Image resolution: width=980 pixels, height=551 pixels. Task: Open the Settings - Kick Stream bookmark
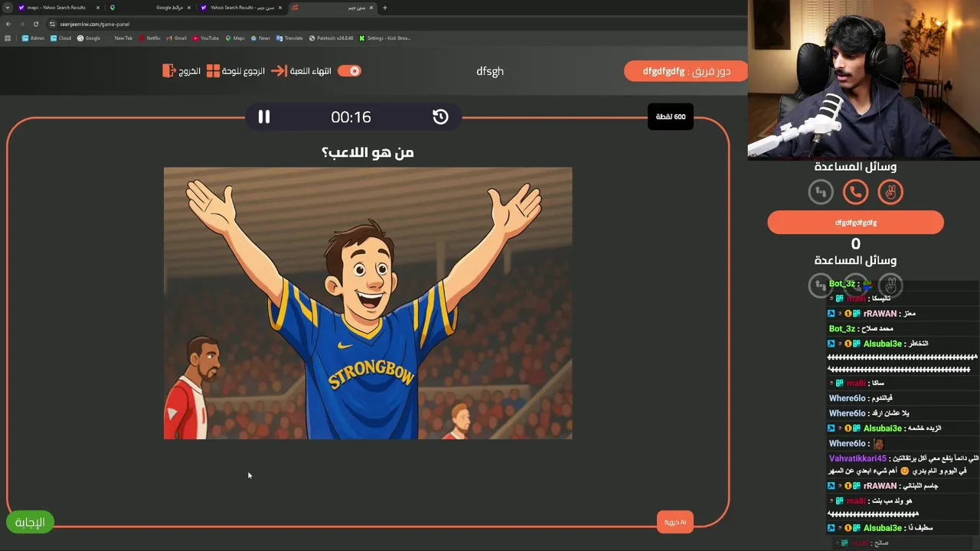pyautogui.click(x=385, y=38)
